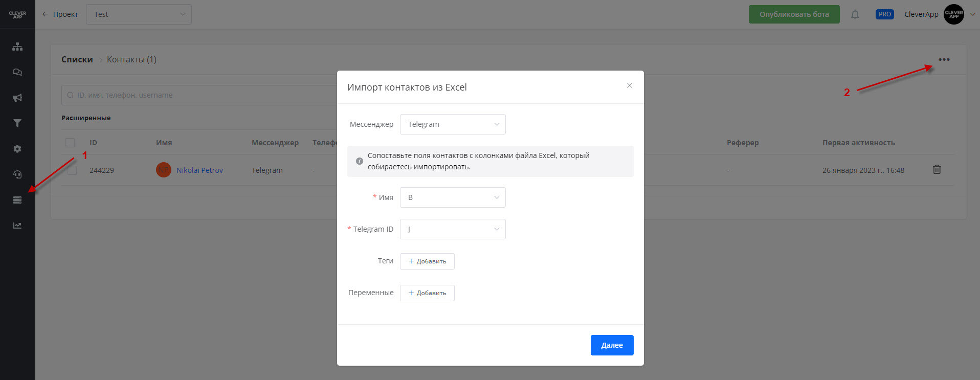Toggle the Расширенные filters
This screenshot has height=380, width=980.
[86, 118]
